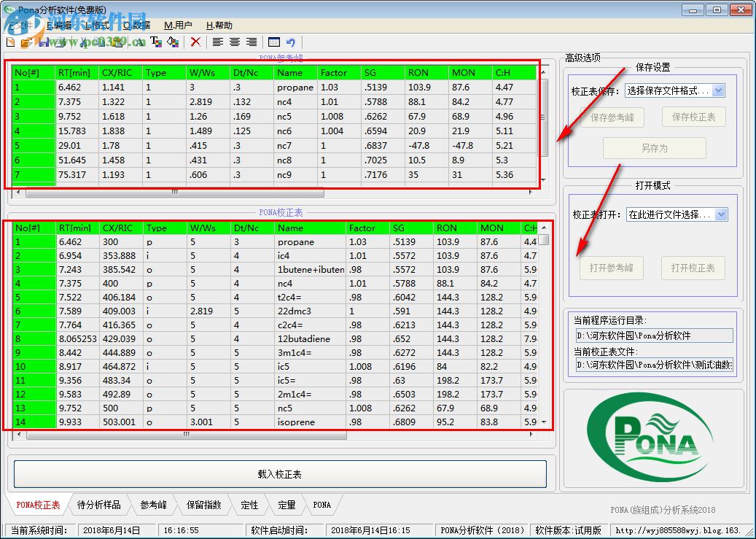Click the New file toolbar icon

(x=10, y=42)
